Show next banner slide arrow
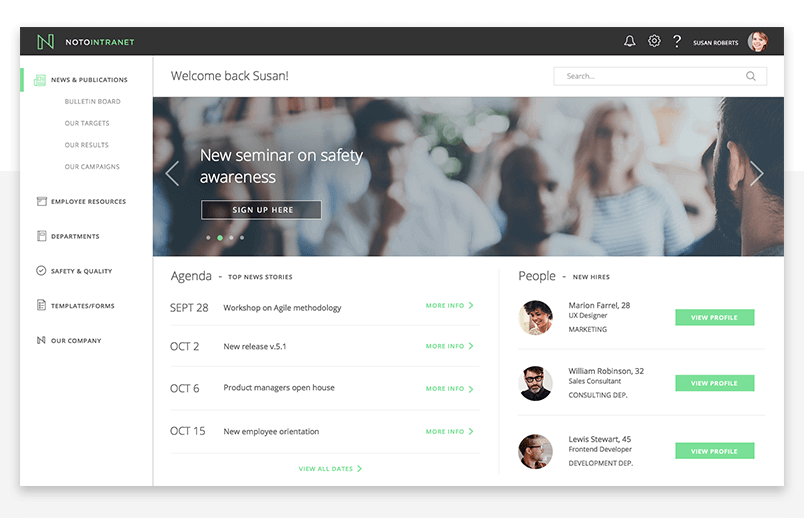The width and height of the screenshot is (804, 518). [x=756, y=173]
